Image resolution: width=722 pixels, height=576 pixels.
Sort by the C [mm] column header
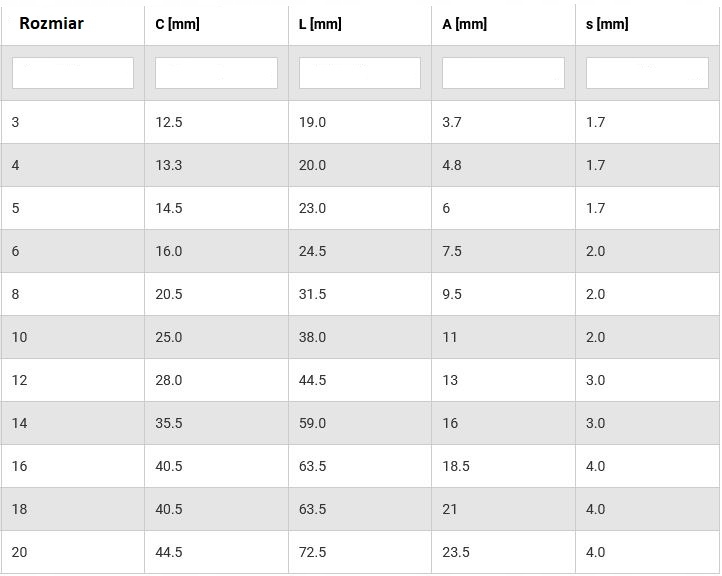point(178,24)
